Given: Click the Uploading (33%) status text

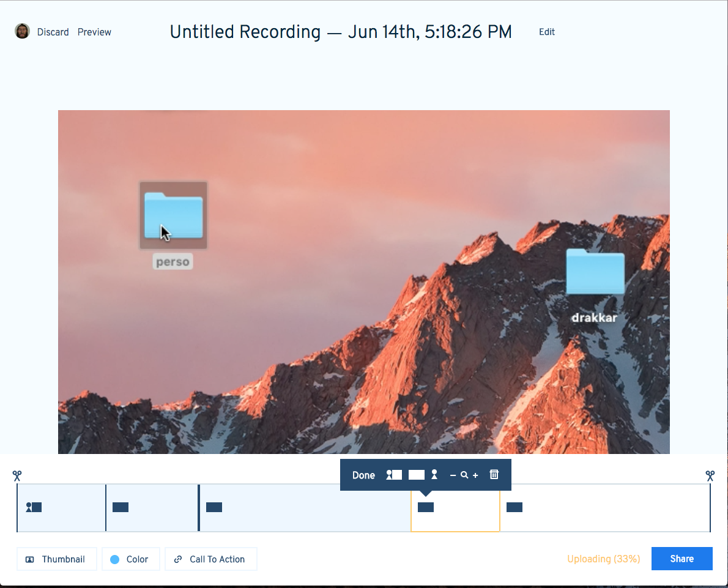Looking at the screenshot, I should [x=604, y=559].
